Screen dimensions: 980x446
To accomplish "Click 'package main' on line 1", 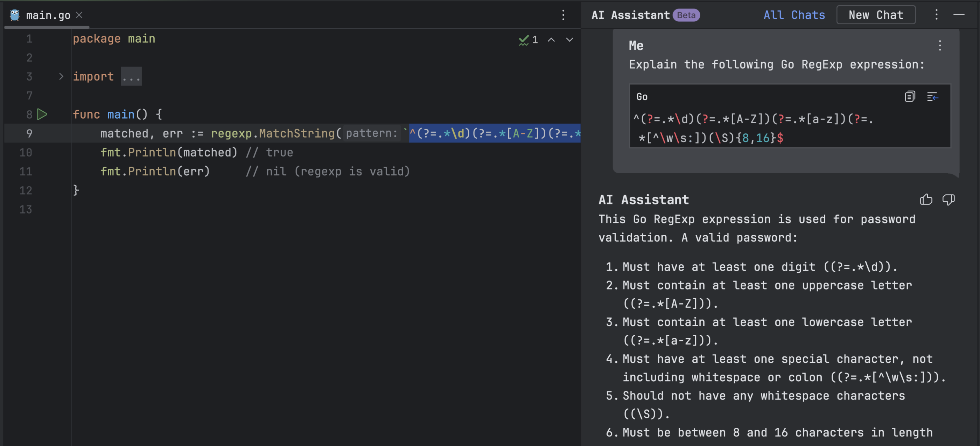I will 114,39.
